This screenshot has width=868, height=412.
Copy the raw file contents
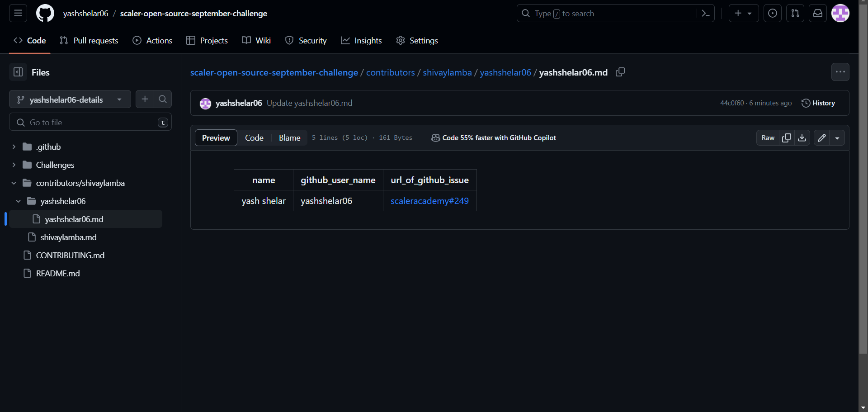787,137
